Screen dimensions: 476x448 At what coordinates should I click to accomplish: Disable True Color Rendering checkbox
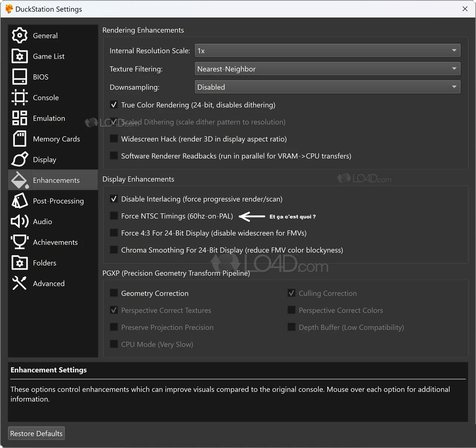(x=114, y=105)
